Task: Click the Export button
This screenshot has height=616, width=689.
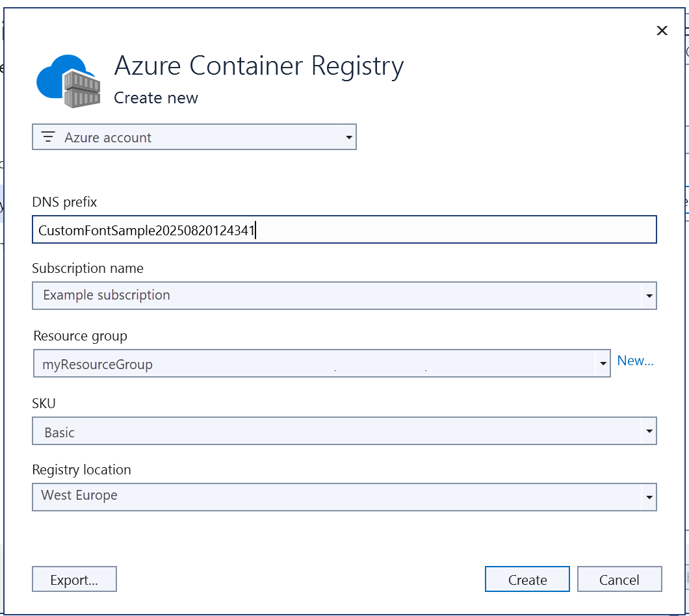Action: coord(74,579)
